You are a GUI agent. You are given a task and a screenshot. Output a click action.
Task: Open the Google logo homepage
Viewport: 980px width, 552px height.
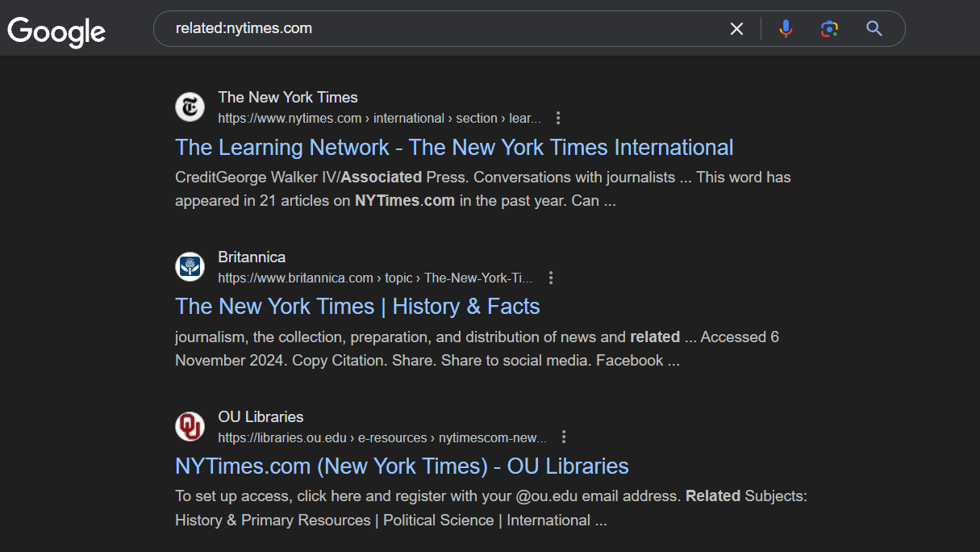(x=56, y=31)
